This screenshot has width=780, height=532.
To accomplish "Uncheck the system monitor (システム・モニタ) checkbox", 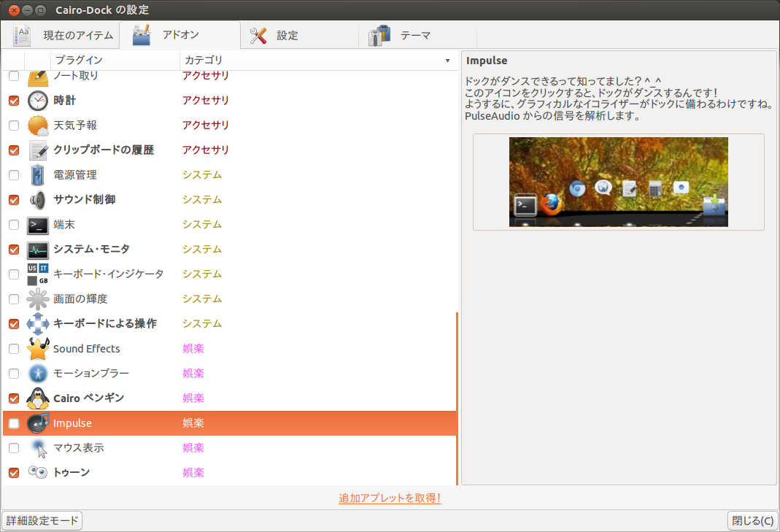I will 14,250.
